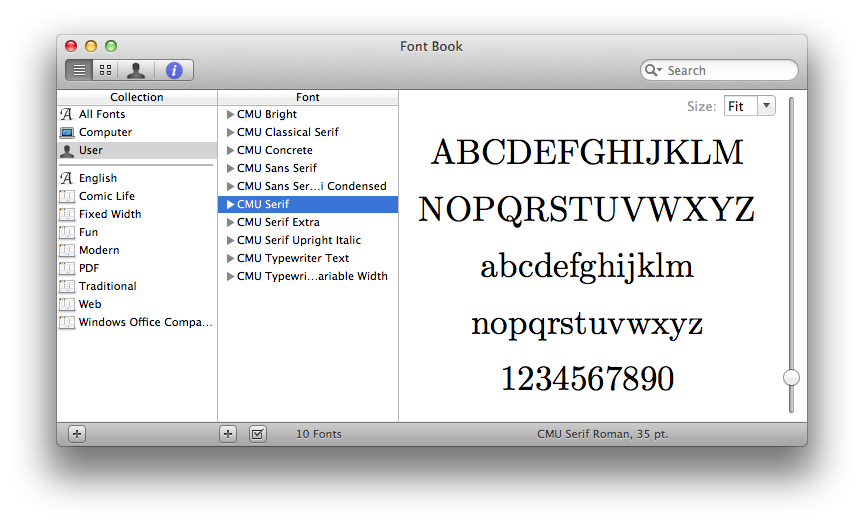Select the Computer collection

(x=105, y=132)
